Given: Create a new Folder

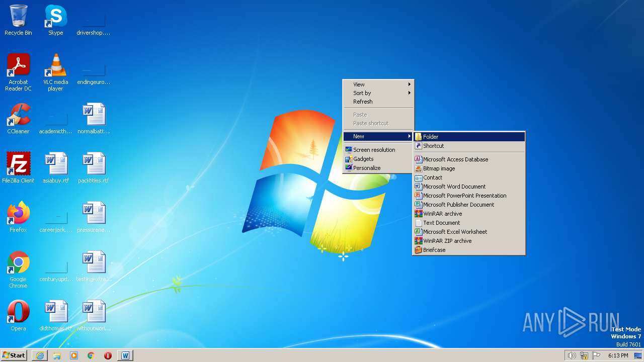Looking at the screenshot, I should coord(469,137).
